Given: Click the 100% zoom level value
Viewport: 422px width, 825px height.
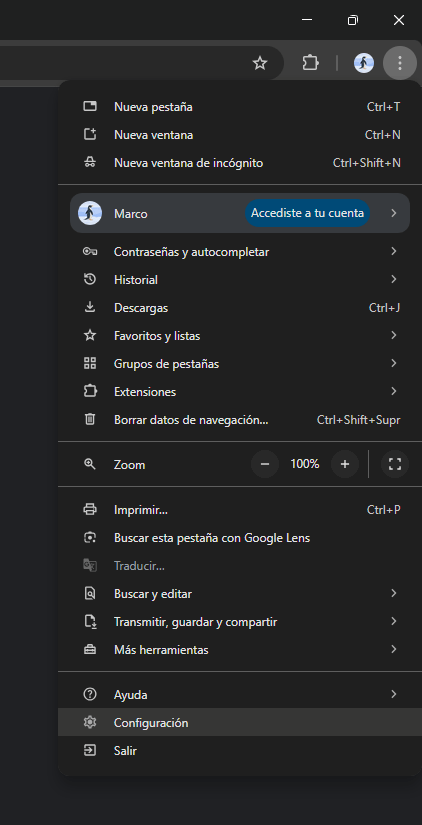Looking at the screenshot, I should click(x=305, y=464).
